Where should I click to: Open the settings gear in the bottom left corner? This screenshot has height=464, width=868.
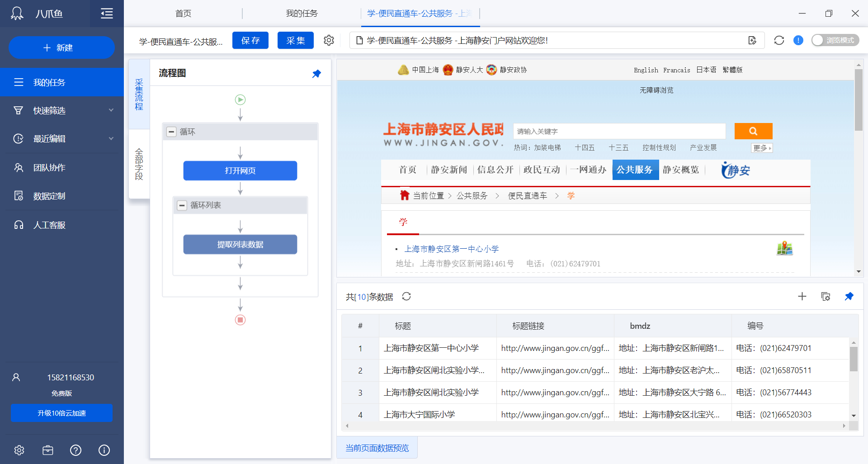coord(19,450)
